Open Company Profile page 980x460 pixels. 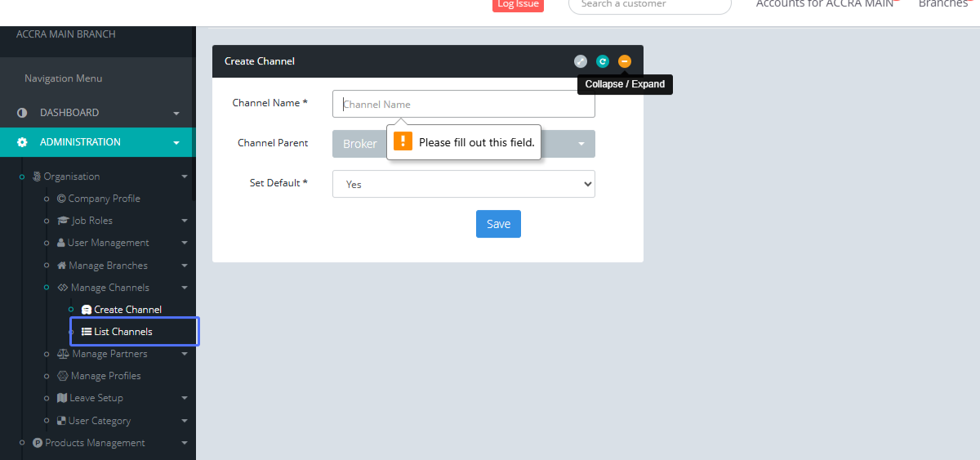point(104,199)
